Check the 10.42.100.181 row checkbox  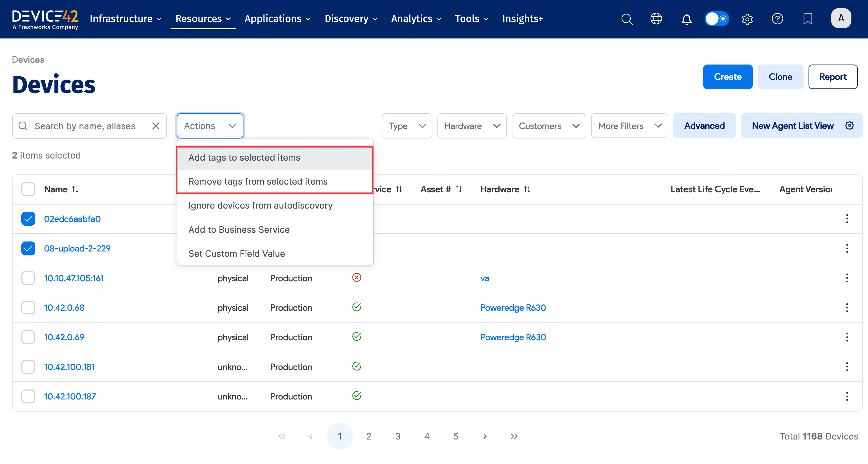[28, 367]
